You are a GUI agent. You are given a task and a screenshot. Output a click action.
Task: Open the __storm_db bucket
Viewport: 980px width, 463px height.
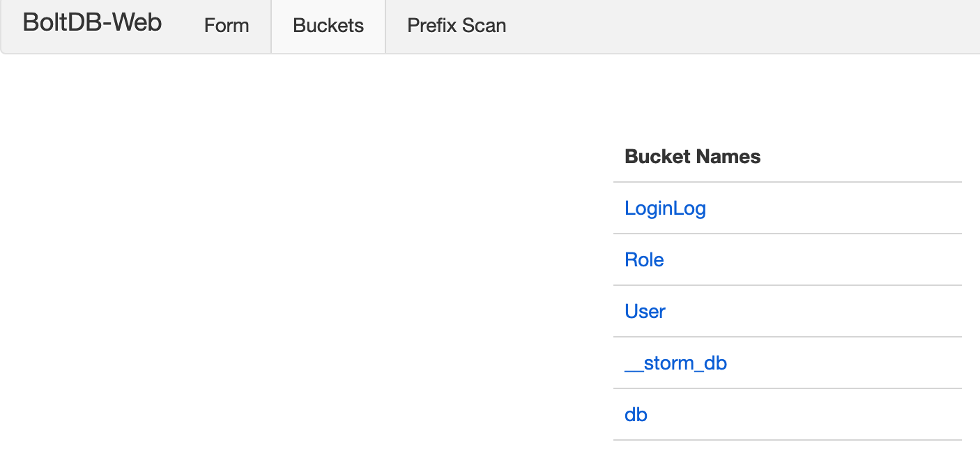(675, 363)
